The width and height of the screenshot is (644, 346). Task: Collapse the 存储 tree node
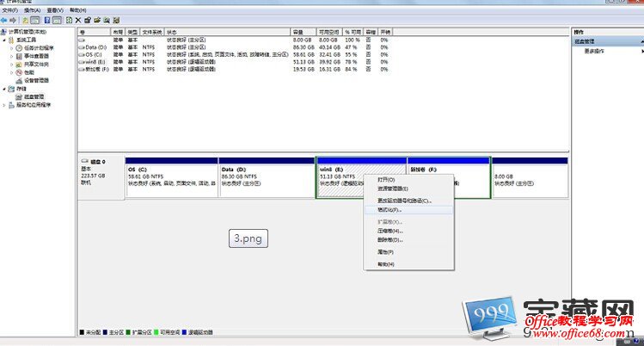[4, 89]
